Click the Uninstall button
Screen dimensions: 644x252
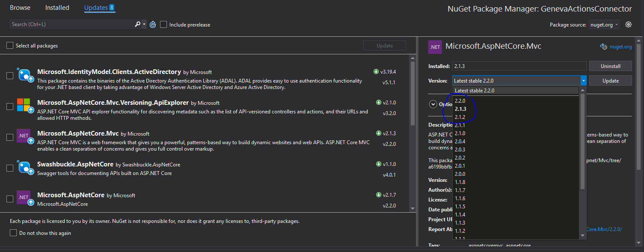(x=611, y=66)
